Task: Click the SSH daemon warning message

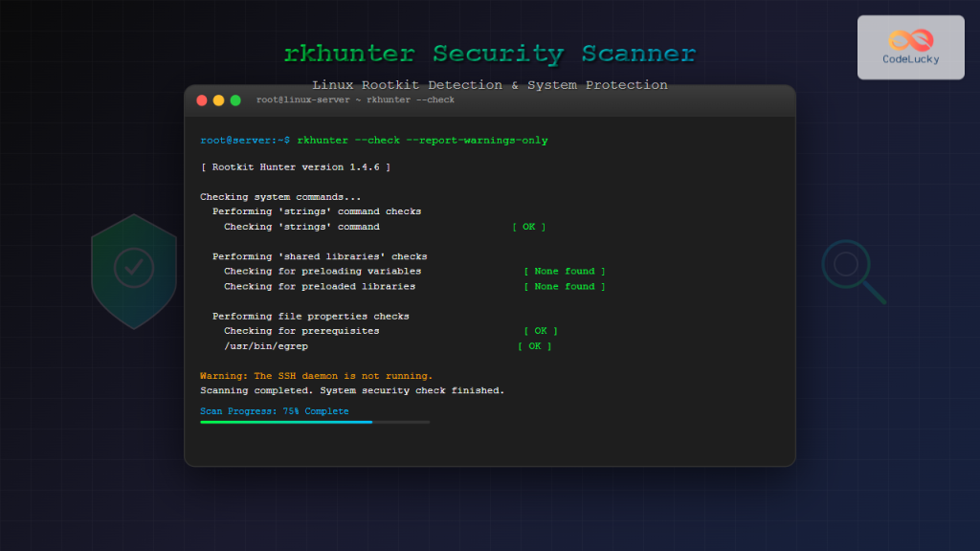Action: click(x=317, y=375)
